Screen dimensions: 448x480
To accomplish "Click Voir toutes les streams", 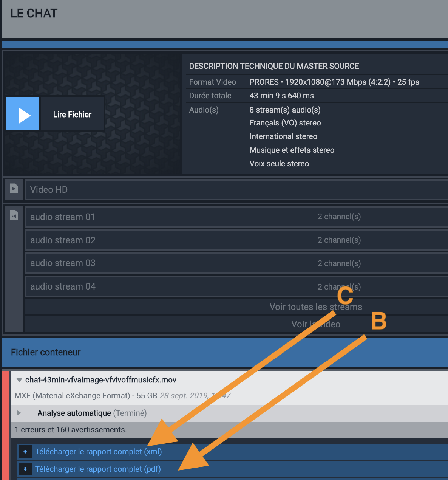I will click(316, 307).
